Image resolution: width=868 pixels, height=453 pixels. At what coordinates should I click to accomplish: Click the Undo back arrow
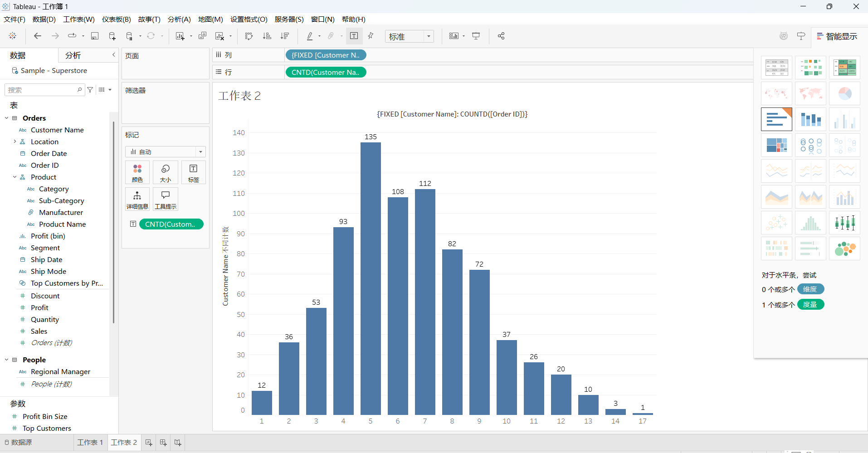click(x=38, y=36)
